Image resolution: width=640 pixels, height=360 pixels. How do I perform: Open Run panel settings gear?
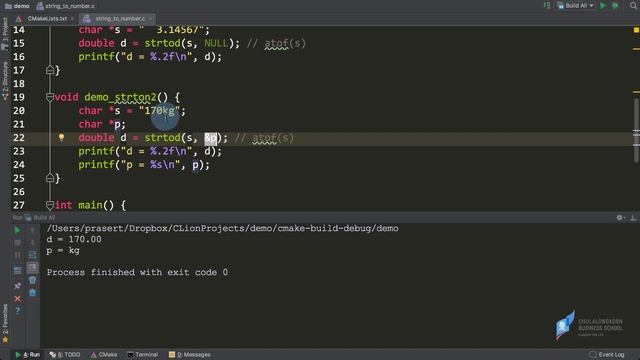[620, 218]
